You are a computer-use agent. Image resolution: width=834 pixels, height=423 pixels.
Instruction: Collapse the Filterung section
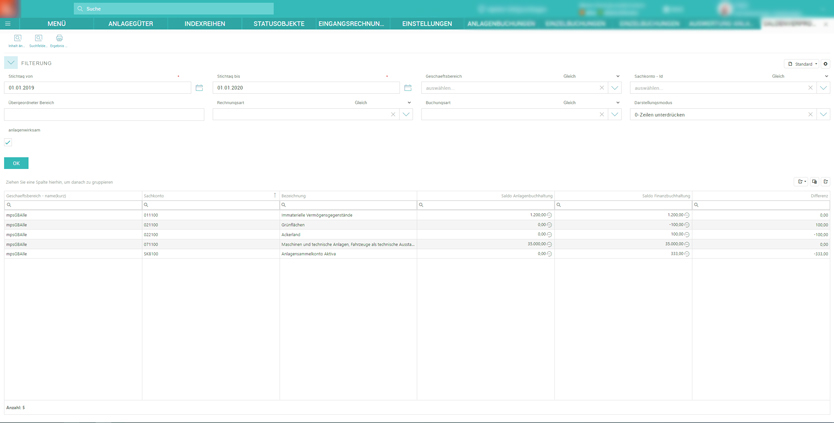tap(10, 63)
